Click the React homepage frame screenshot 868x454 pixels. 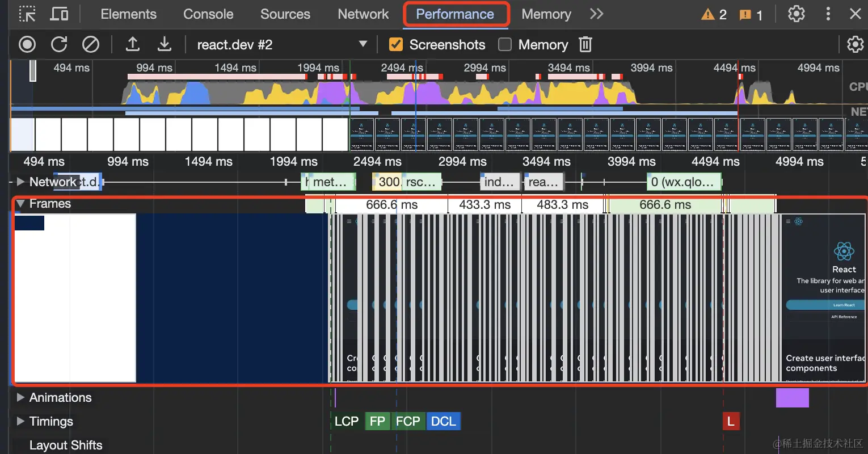tap(824, 298)
